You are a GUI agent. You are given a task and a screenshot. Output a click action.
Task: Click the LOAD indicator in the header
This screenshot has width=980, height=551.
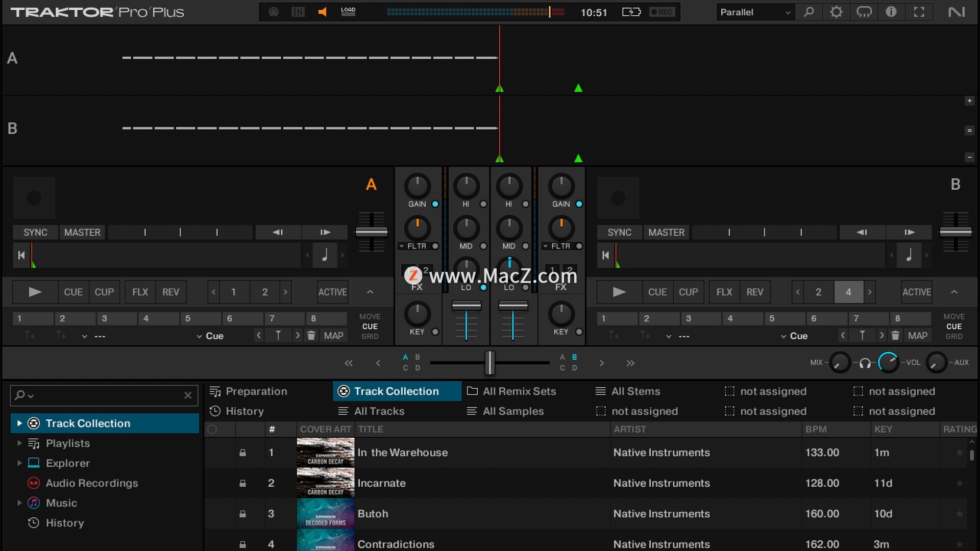click(348, 12)
